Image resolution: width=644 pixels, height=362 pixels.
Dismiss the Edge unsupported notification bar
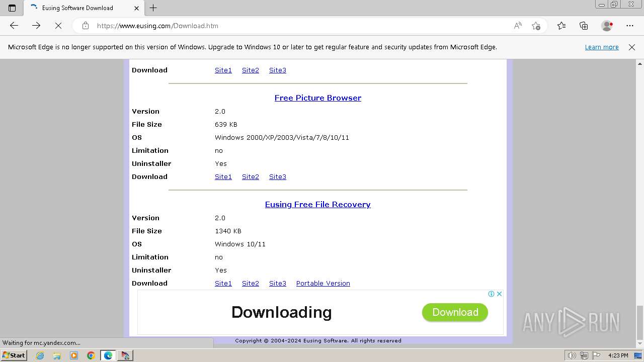(x=632, y=47)
